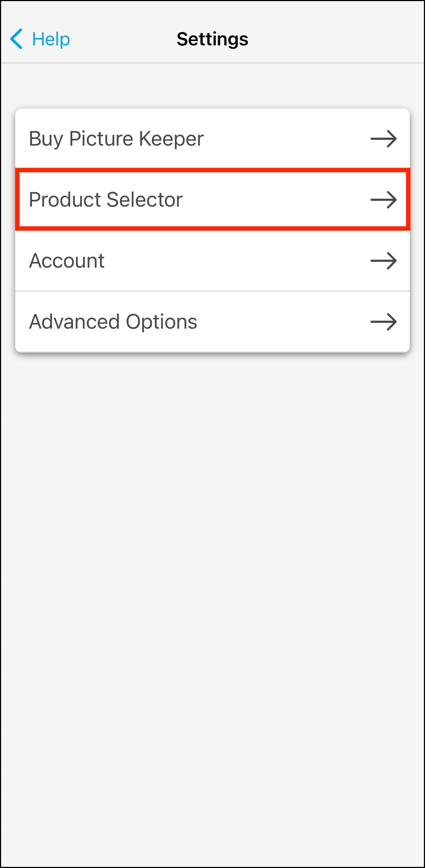Screen dimensions: 425x868
Task: Click the arrow icon next to Buy Picture Keeper
Action: coord(383,139)
